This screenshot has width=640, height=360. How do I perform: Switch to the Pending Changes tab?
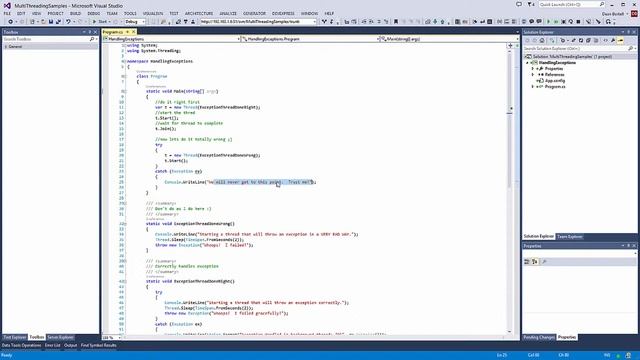539,338
